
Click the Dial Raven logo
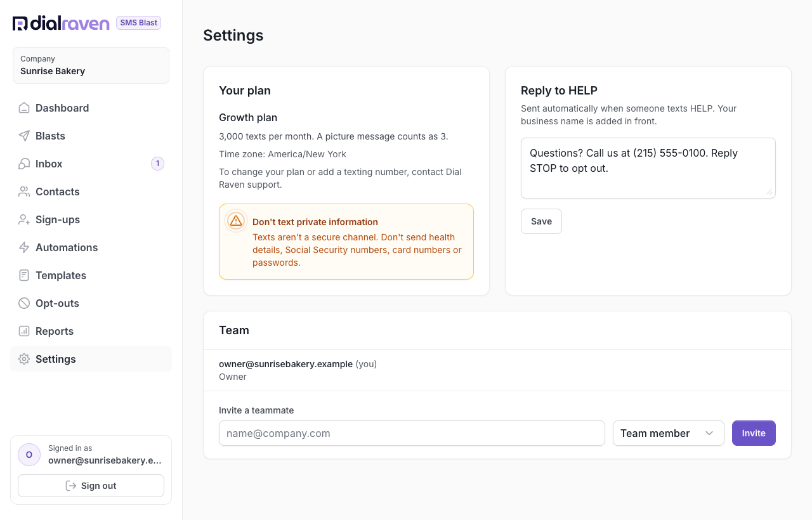click(x=61, y=23)
